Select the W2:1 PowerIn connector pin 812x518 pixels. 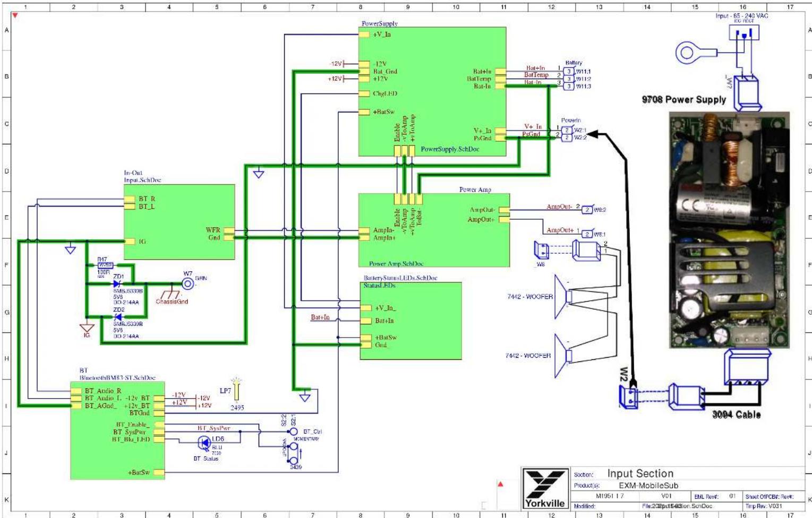pos(567,130)
